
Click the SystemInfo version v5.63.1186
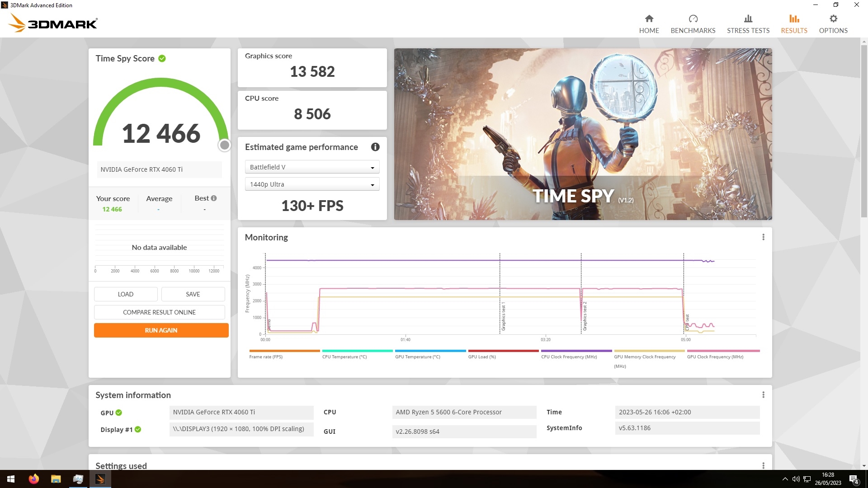(687, 428)
